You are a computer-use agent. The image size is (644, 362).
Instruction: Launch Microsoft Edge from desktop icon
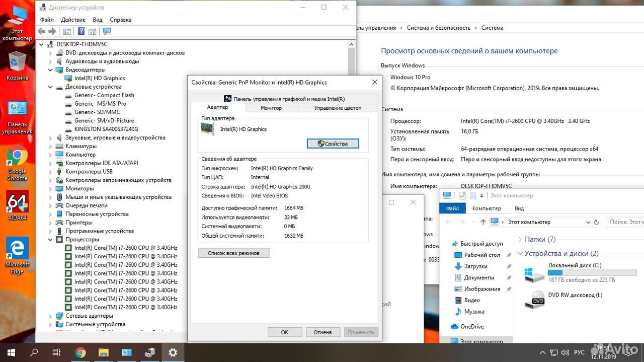point(17,256)
